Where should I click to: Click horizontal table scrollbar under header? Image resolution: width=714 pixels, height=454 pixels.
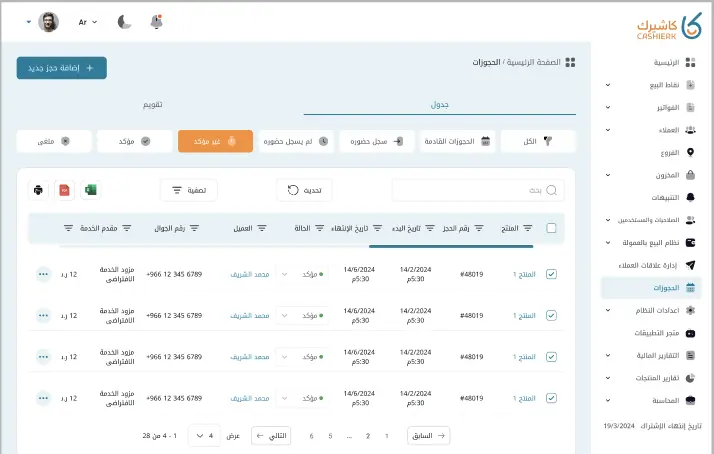pyautogui.click(x=451, y=246)
